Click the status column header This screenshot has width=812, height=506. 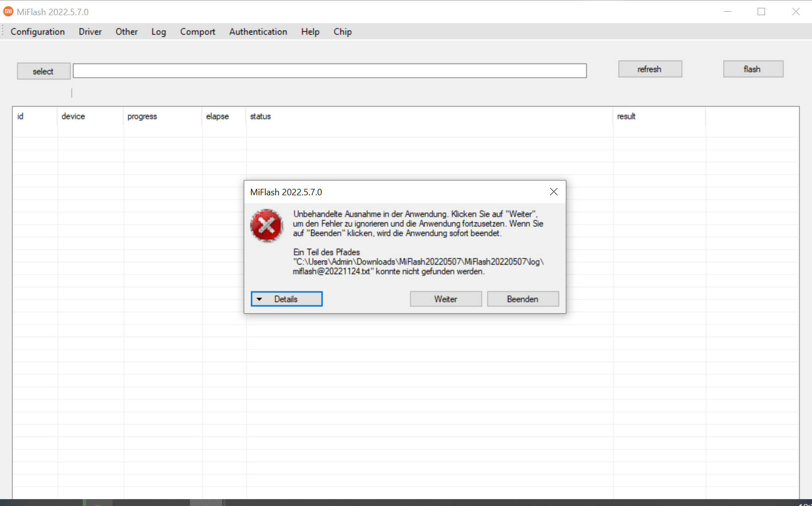[260, 116]
